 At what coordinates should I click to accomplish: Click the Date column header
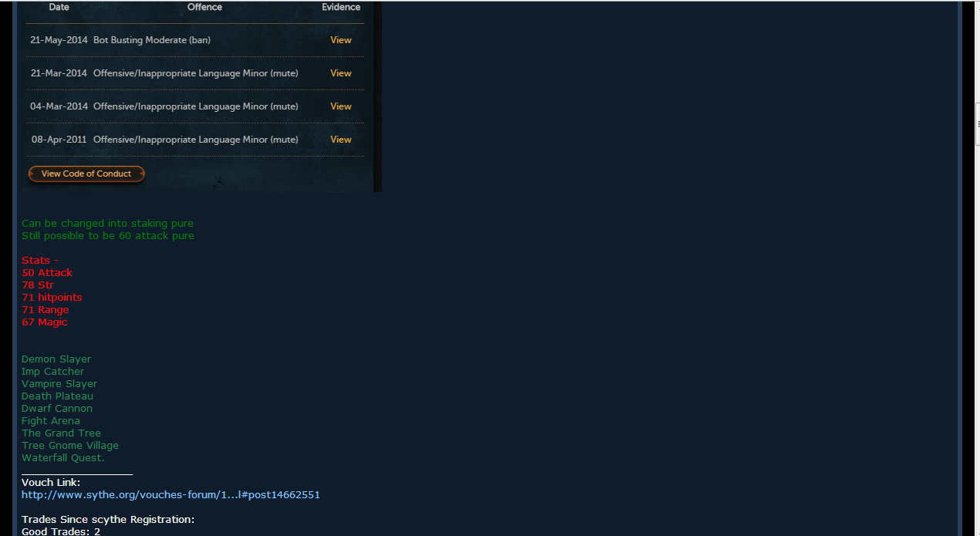[x=59, y=7]
